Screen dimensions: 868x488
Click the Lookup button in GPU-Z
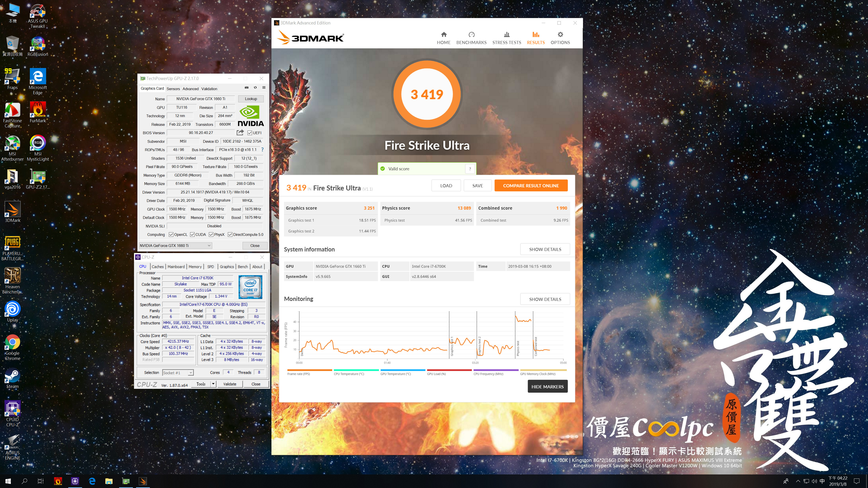[x=251, y=99]
